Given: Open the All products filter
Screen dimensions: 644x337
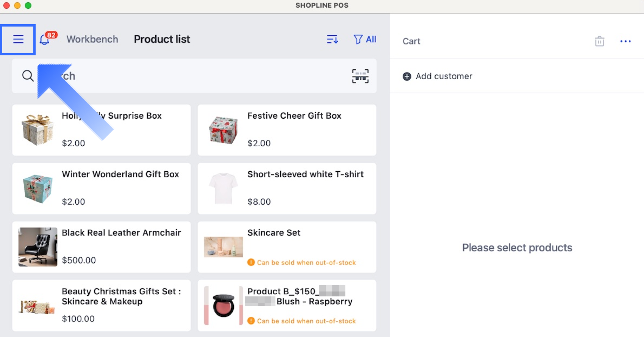Looking at the screenshot, I should pos(364,39).
